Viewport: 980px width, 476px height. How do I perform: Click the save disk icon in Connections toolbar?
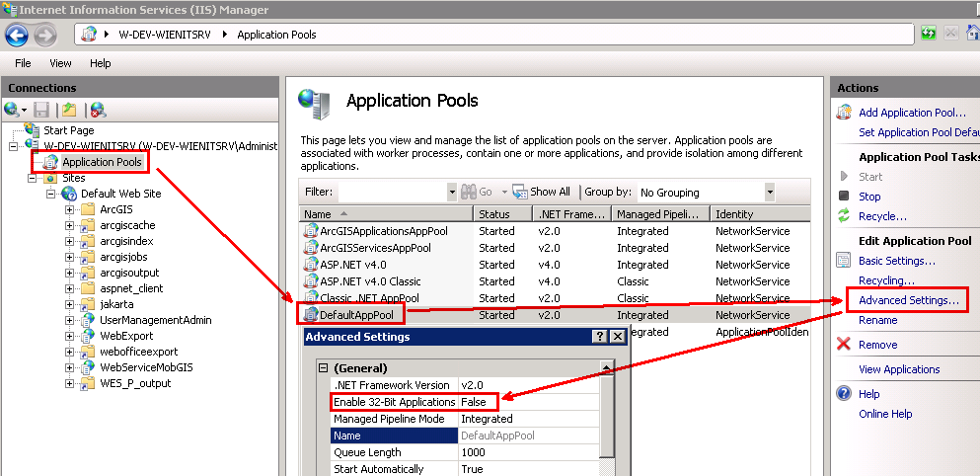point(41,111)
